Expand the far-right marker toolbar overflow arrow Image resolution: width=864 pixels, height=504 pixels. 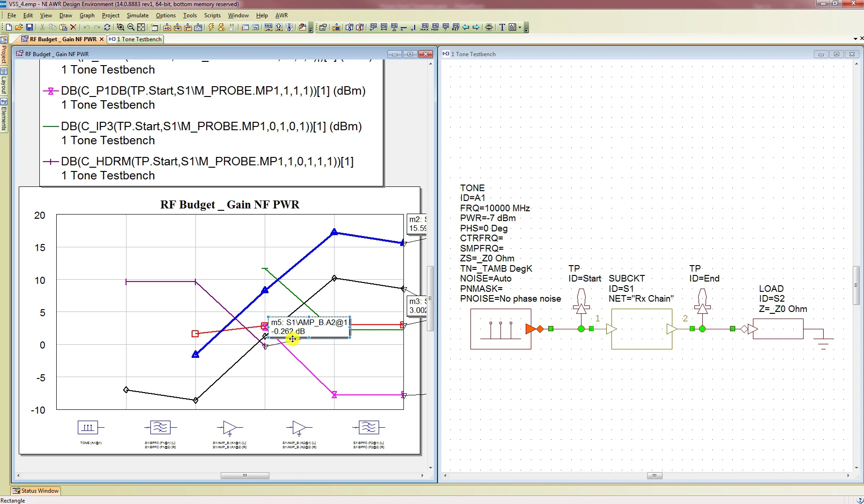(x=528, y=30)
